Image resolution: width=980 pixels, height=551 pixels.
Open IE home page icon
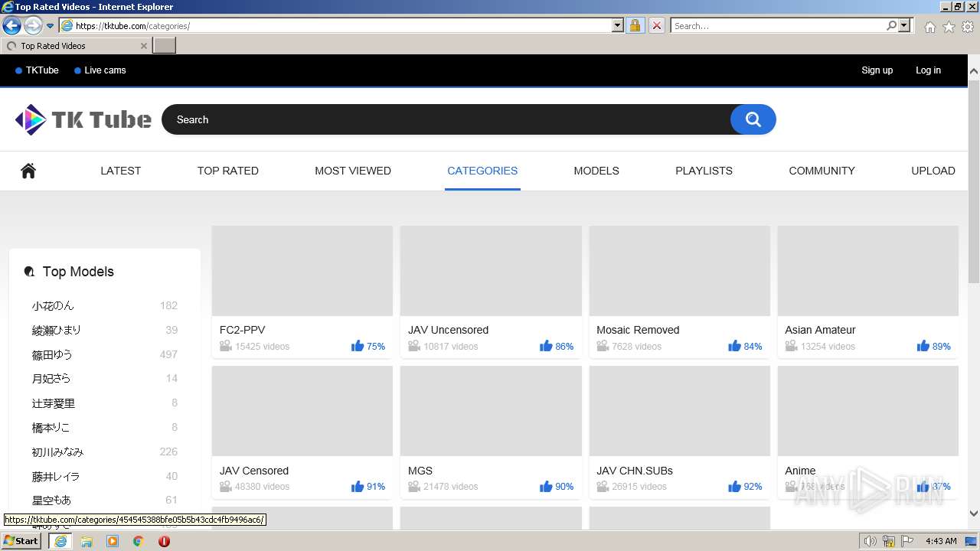click(x=929, y=27)
